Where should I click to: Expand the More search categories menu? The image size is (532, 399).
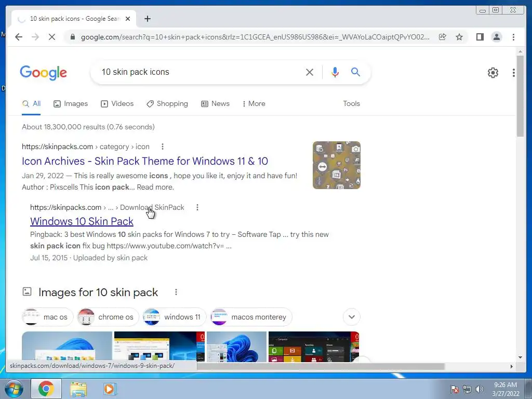tap(254, 104)
